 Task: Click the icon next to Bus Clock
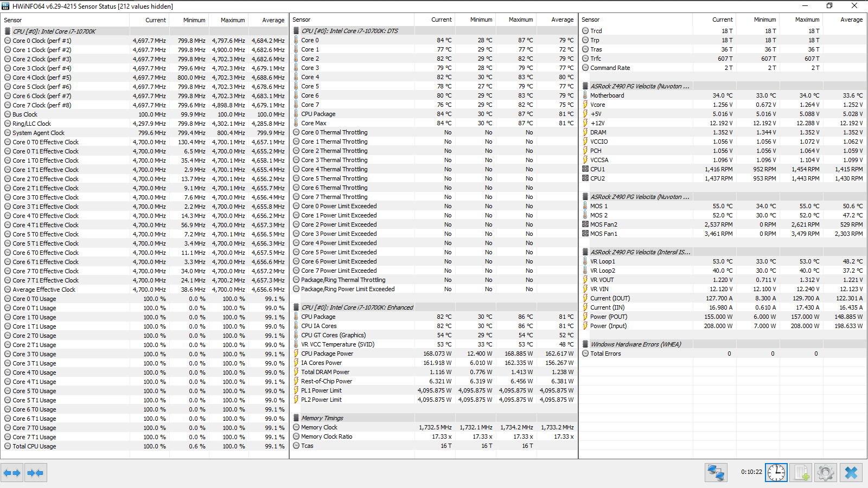8,114
